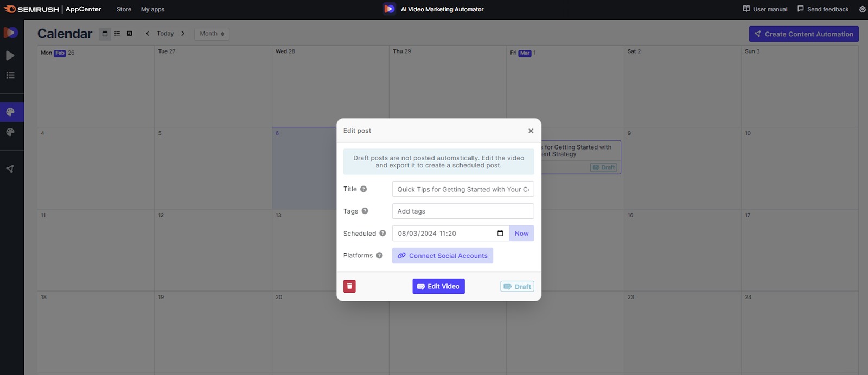Select the calendar grid view toggle
868x375 pixels.
(x=105, y=34)
